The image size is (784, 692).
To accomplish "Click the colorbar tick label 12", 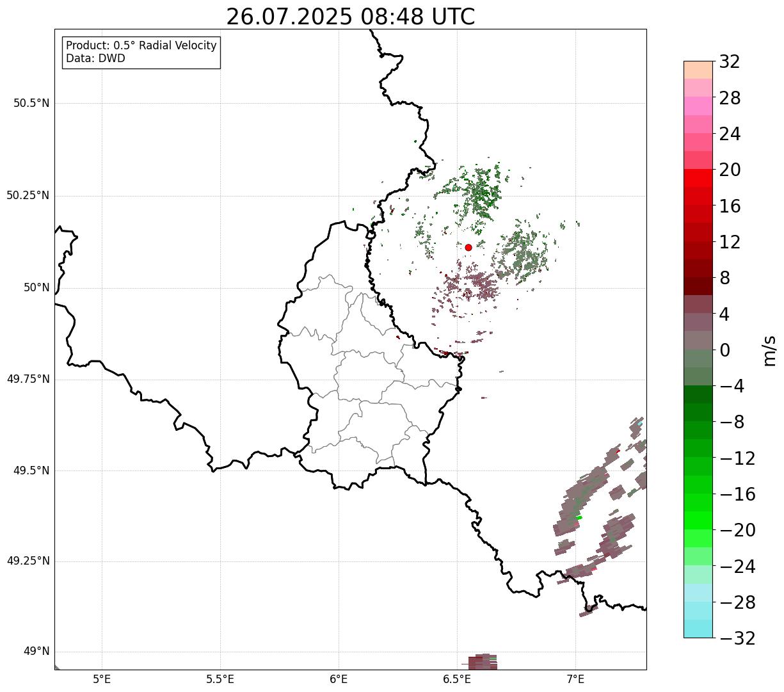I will coord(730,242).
